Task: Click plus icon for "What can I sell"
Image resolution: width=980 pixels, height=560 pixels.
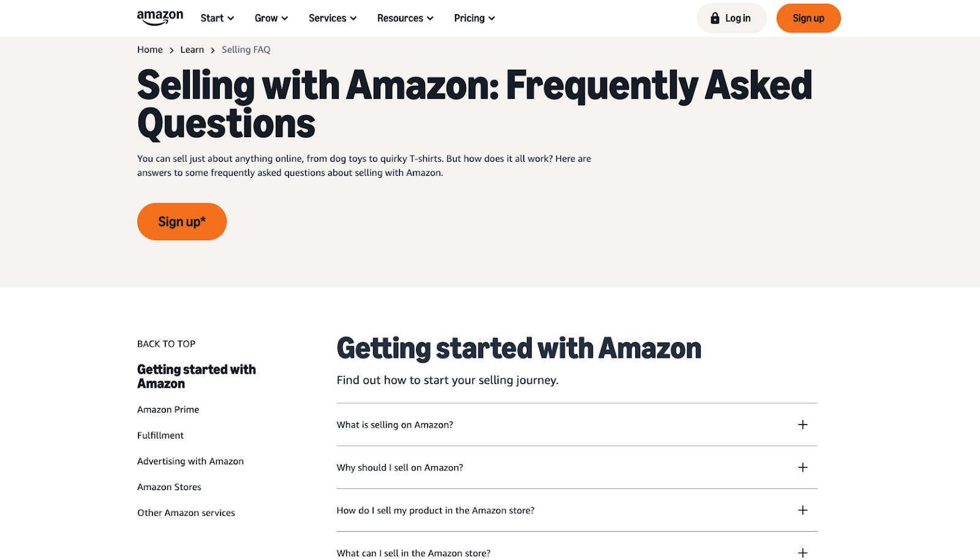Action: (x=802, y=553)
